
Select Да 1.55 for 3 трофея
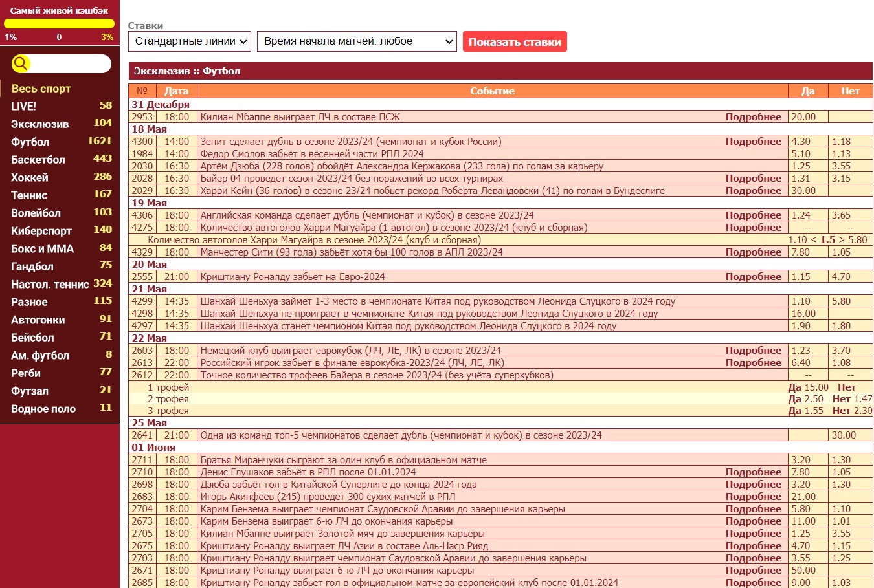pos(805,411)
